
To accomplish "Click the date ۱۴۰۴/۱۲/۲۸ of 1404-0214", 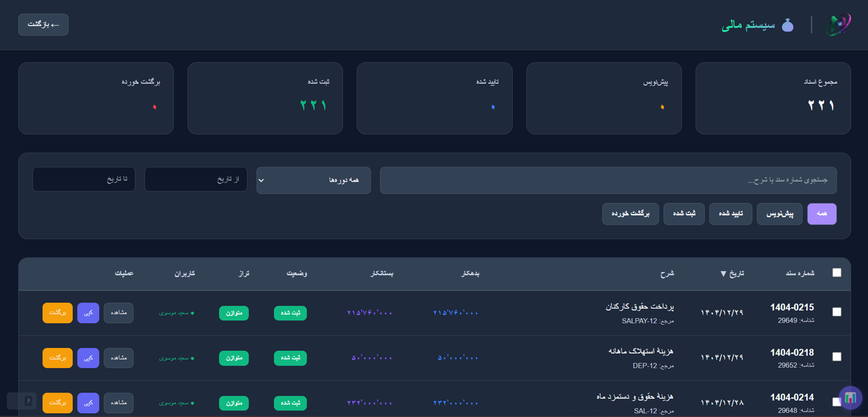I will pos(722,403).
